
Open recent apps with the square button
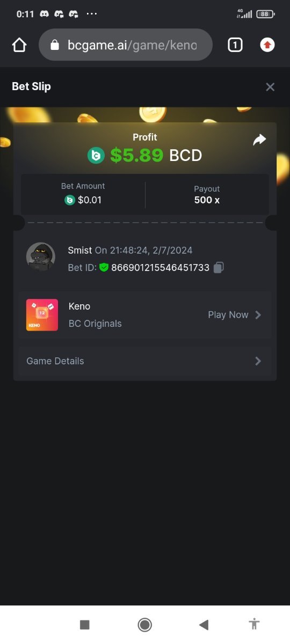[x=84, y=625]
